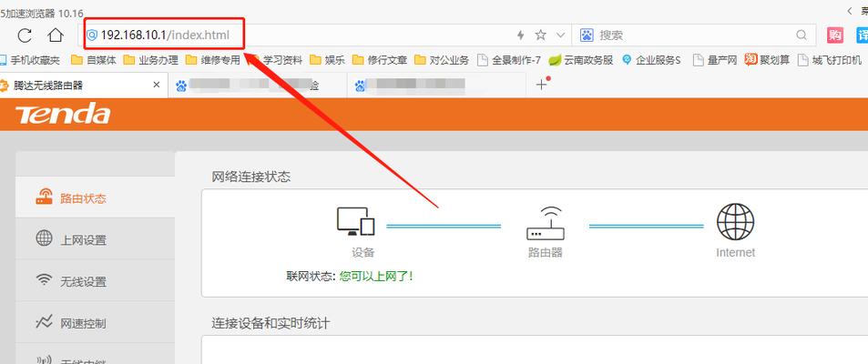Click the 设备 devices icon
868x364 pixels.
click(356, 221)
